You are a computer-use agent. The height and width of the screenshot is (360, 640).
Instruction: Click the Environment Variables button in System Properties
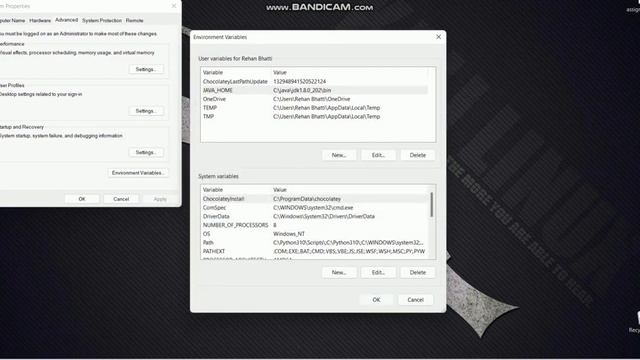[x=138, y=173]
